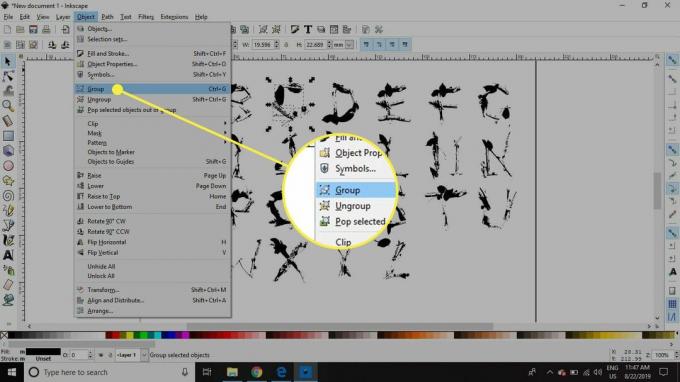Open the mm units dropdown
The width and height of the screenshot is (680, 382).
[x=343, y=45]
